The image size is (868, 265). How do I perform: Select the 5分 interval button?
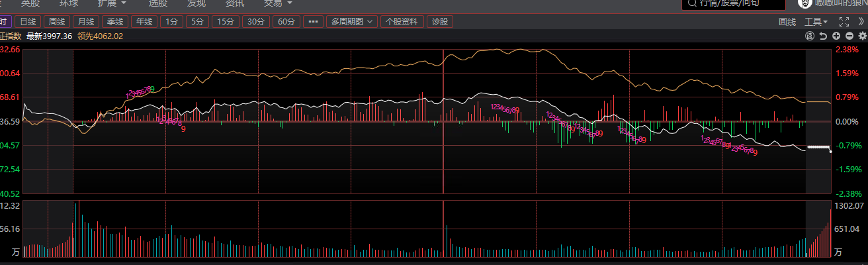[197, 22]
